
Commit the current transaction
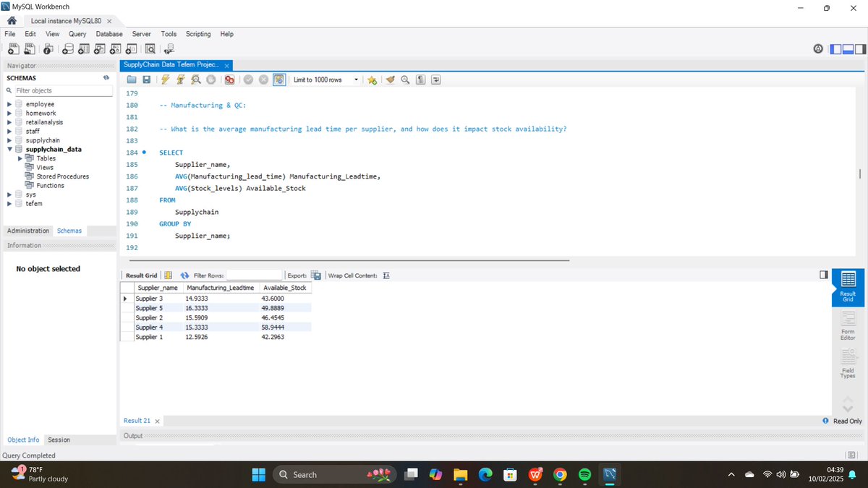pos(248,80)
